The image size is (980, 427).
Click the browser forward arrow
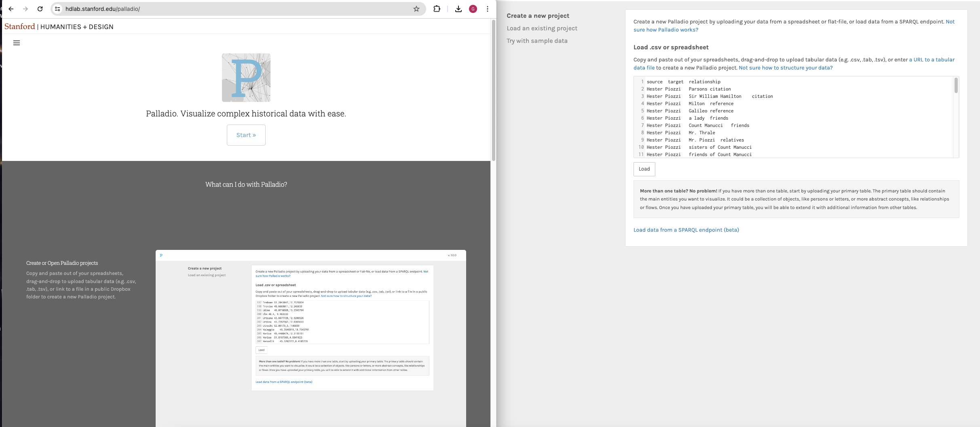click(x=25, y=9)
